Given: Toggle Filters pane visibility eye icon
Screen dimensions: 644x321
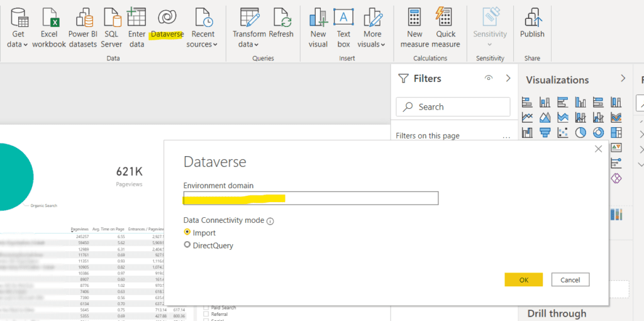Looking at the screenshot, I should tap(488, 78).
